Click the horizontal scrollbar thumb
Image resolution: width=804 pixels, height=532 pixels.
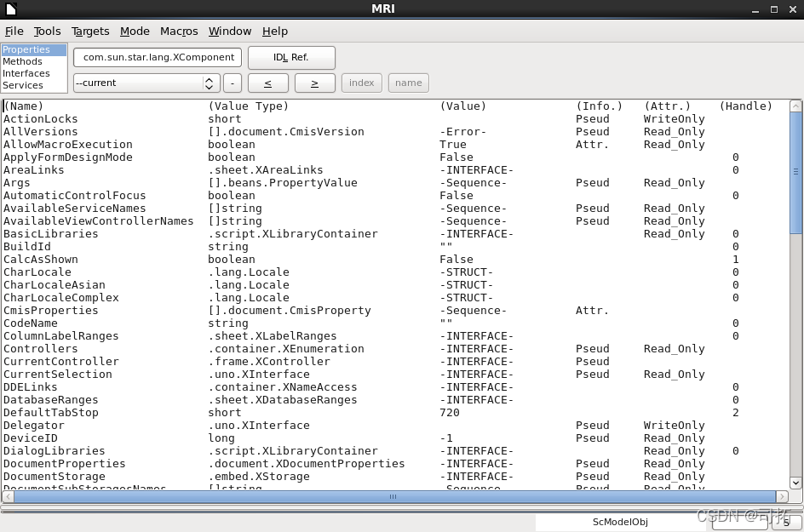point(393,496)
